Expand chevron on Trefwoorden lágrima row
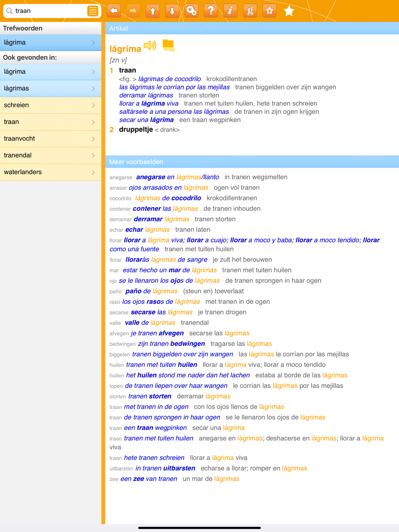This screenshot has height=532, width=399. 93,43
